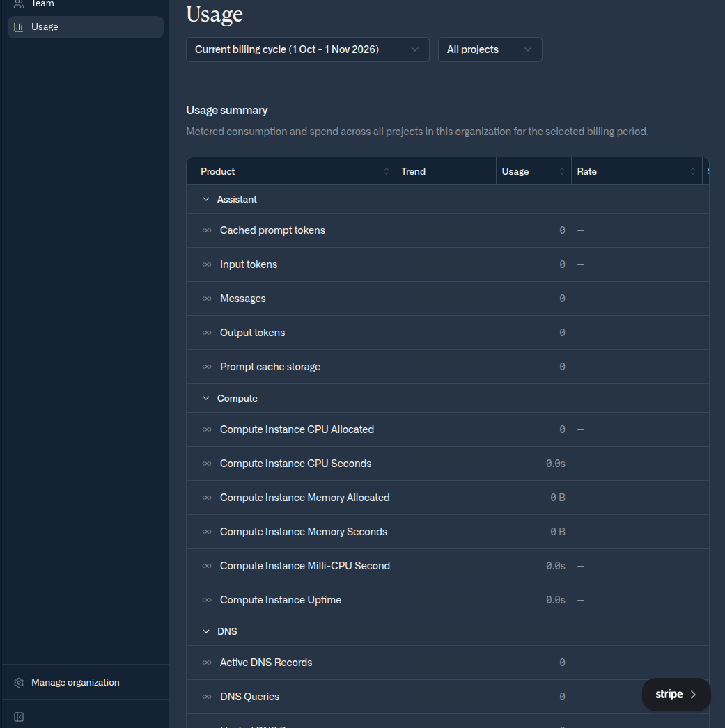725x728 pixels.
Task: Click infinity icon beside Input tokens
Action: tap(207, 264)
